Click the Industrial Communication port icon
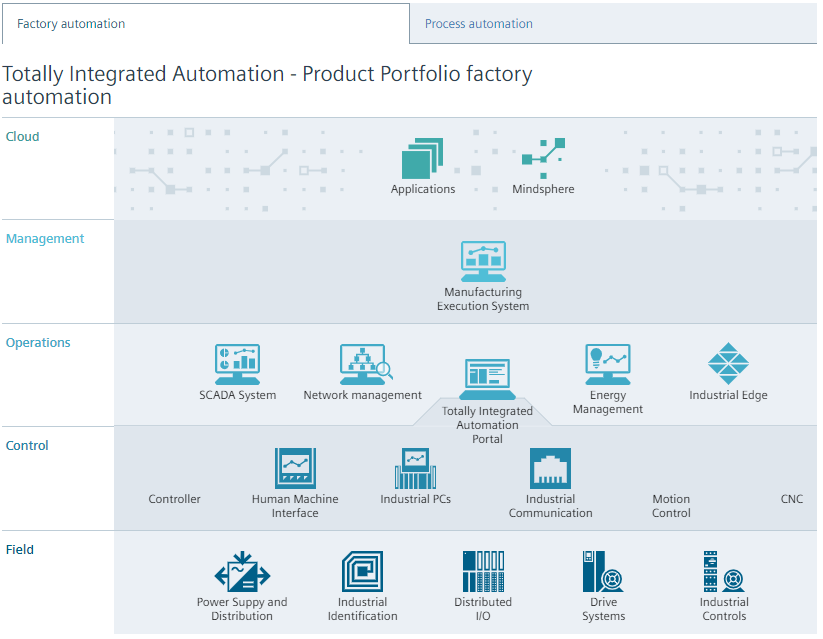 coord(550,468)
